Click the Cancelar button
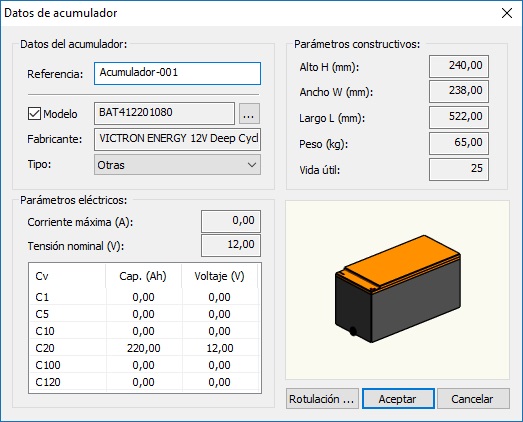523x422 pixels. [473, 399]
